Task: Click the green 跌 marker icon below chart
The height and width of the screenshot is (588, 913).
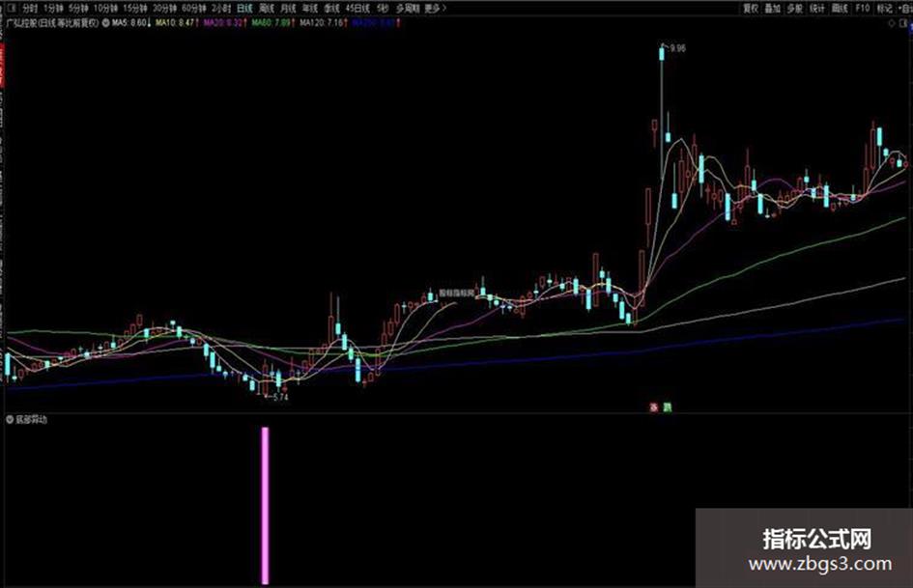Action: [x=668, y=407]
